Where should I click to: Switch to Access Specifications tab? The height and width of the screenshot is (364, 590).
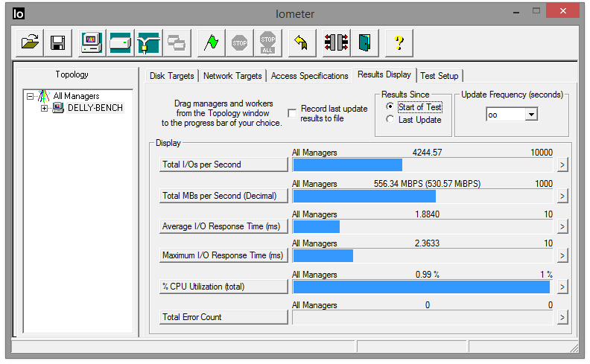point(309,76)
